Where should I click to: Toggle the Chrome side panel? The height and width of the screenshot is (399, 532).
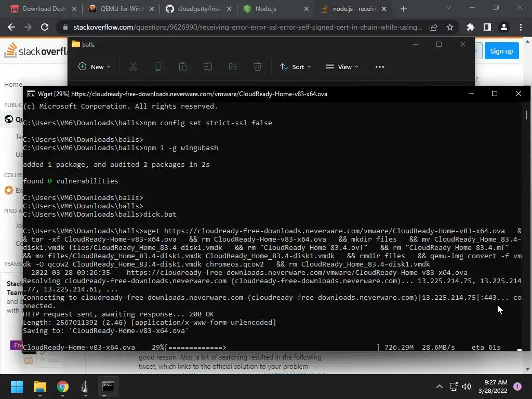tap(487, 27)
